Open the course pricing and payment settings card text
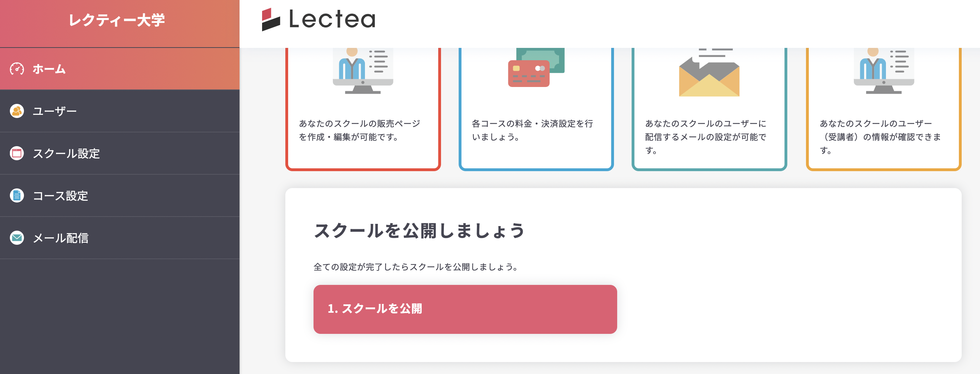980x374 pixels. click(x=532, y=130)
